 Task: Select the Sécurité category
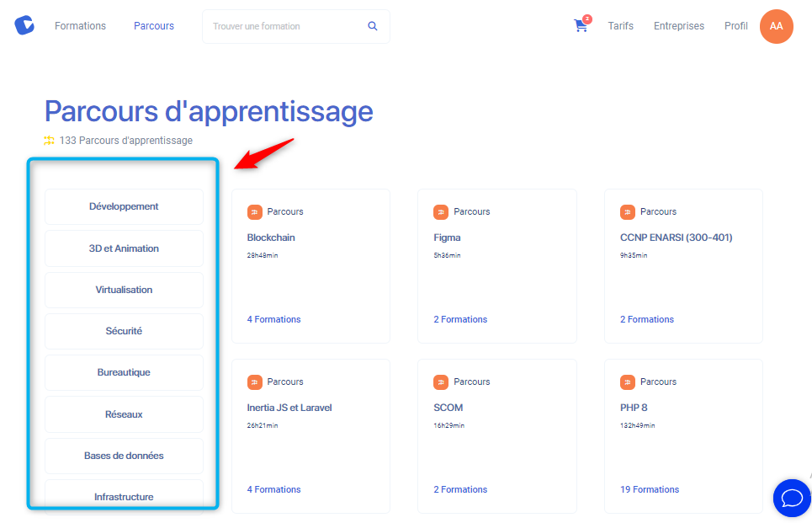[124, 331]
